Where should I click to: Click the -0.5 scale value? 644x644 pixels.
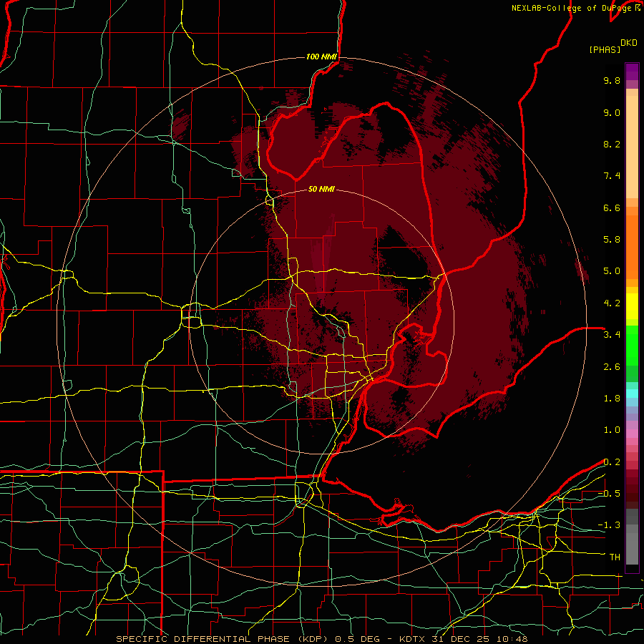609,494
